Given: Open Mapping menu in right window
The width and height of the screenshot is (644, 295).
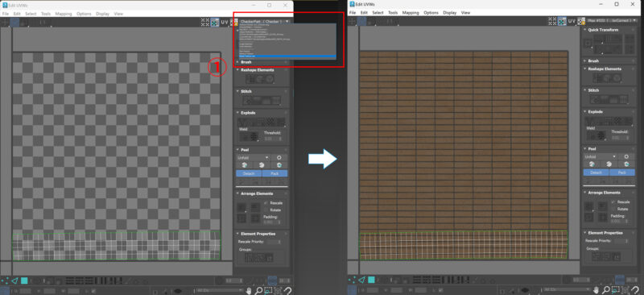Looking at the screenshot, I should click(x=411, y=13).
